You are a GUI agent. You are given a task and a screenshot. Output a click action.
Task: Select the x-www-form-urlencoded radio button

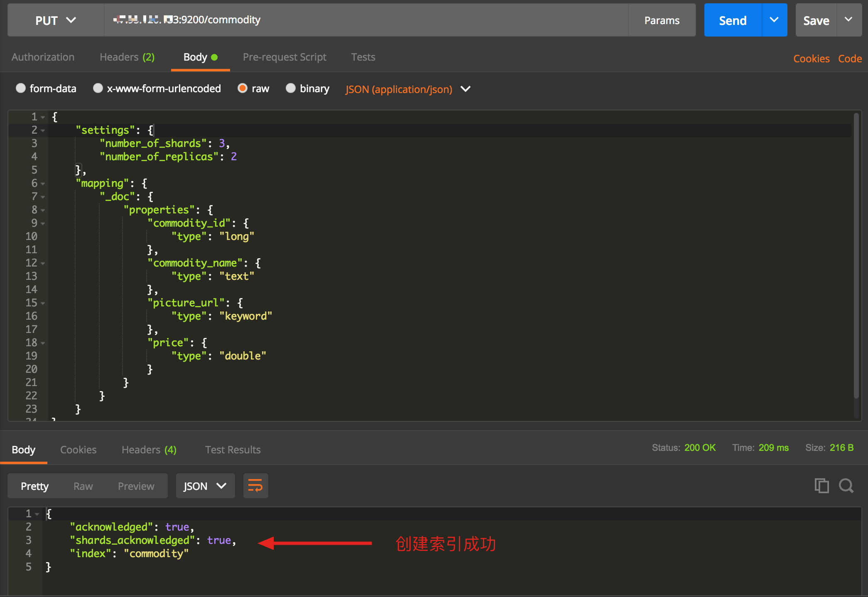pos(98,89)
